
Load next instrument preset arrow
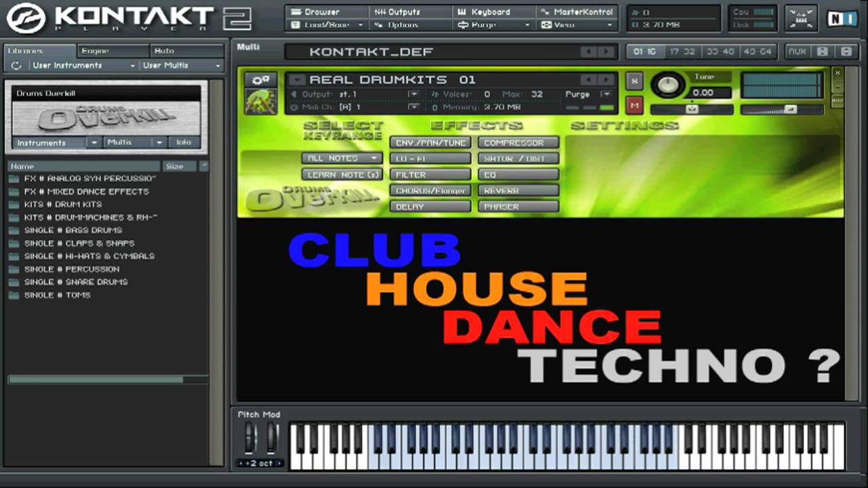[x=606, y=80]
